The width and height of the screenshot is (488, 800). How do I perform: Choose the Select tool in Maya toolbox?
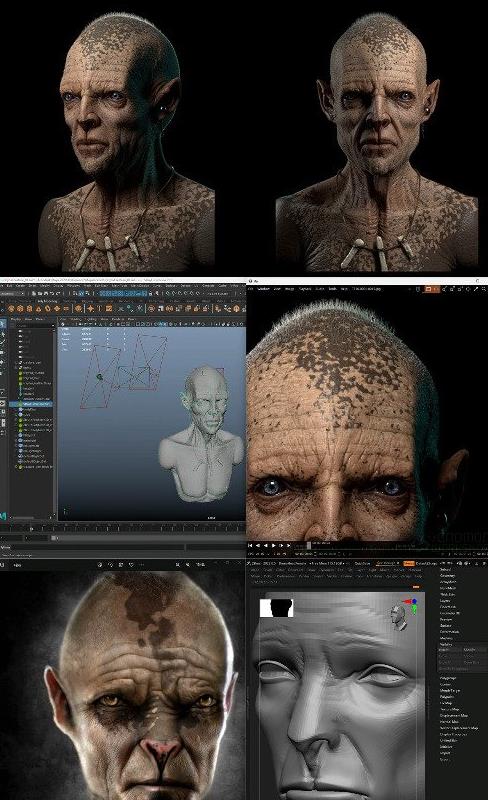[x=3, y=323]
